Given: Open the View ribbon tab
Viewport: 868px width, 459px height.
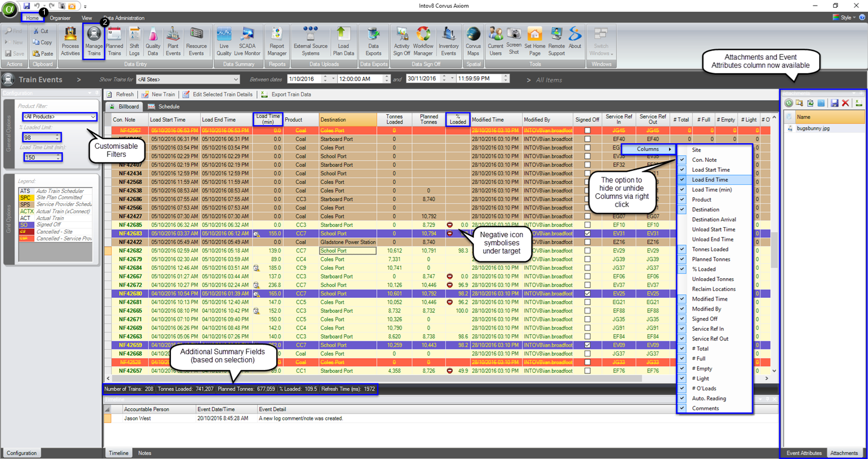Looking at the screenshot, I should (87, 18).
